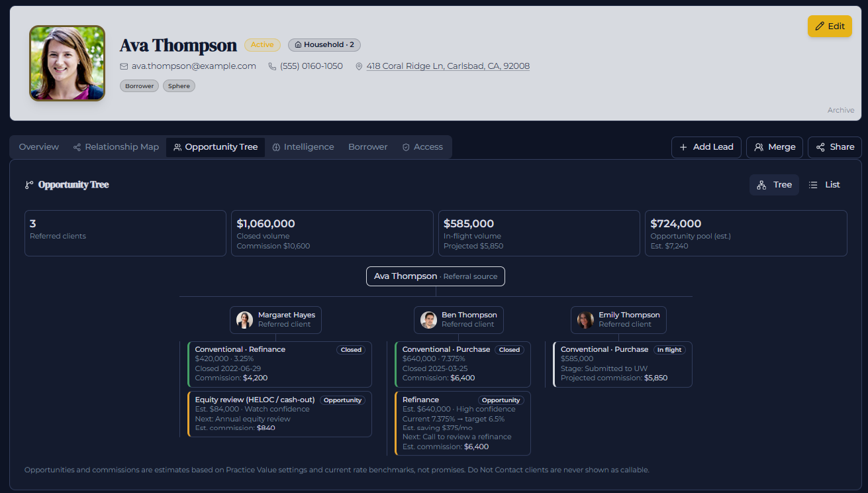Screen dimensions: 868x493
Task: Switch to Tree view
Action: pyautogui.click(x=774, y=185)
